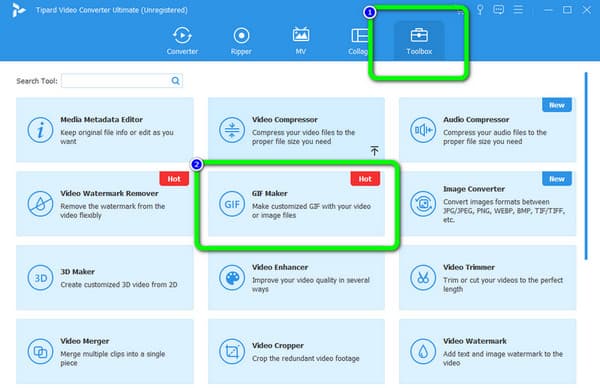The width and height of the screenshot is (600, 388).
Task: Open the Video Watermark title
Action: 475,341
